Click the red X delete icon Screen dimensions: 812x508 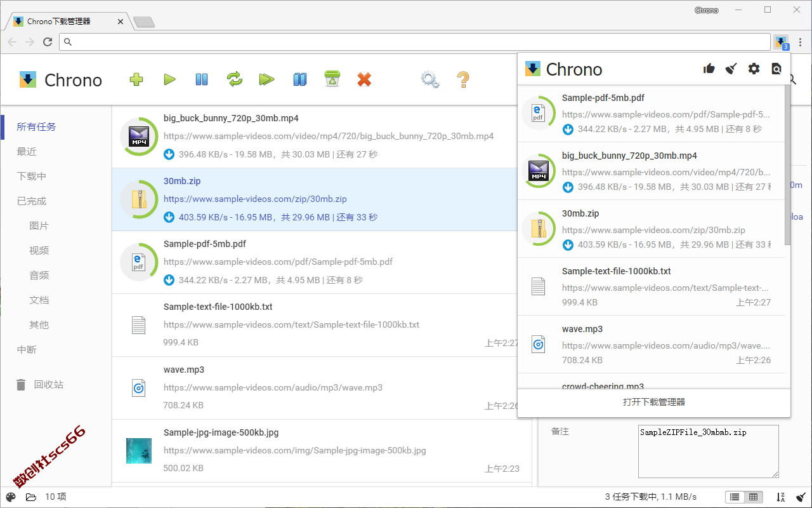(x=364, y=79)
